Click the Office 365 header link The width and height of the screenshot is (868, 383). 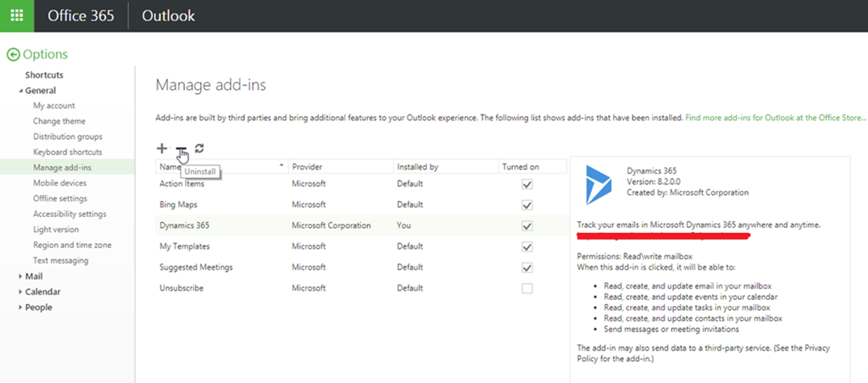click(81, 15)
